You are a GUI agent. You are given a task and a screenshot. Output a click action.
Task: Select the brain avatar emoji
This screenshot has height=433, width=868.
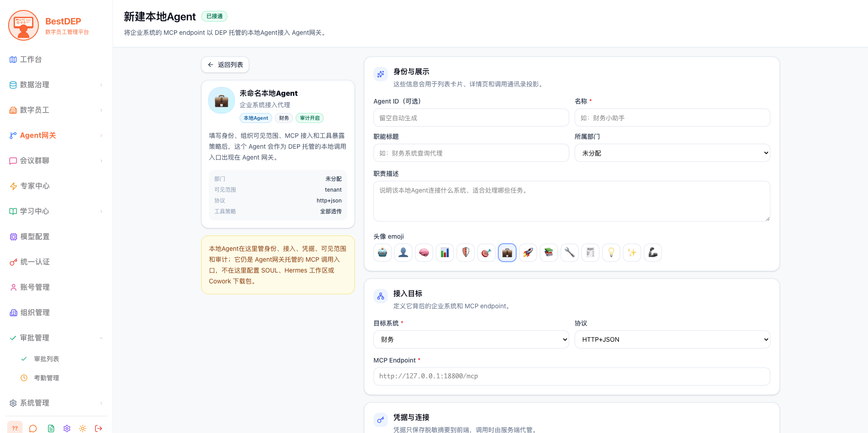tap(424, 253)
